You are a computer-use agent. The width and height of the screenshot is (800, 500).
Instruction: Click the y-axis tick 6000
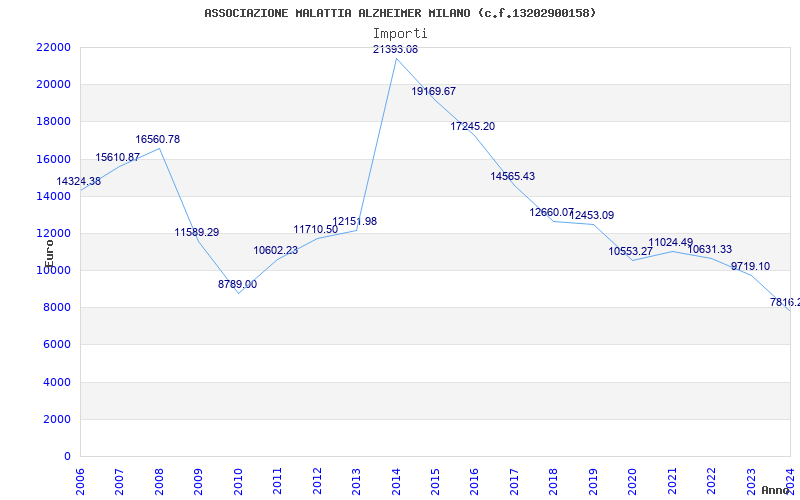coord(56,345)
